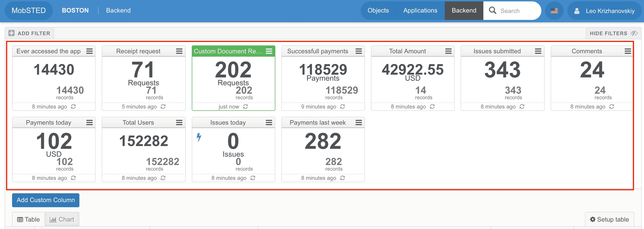Open Custom Document Request widget menu
Image resolution: width=644 pixels, height=229 pixels.
(x=269, y=51)
